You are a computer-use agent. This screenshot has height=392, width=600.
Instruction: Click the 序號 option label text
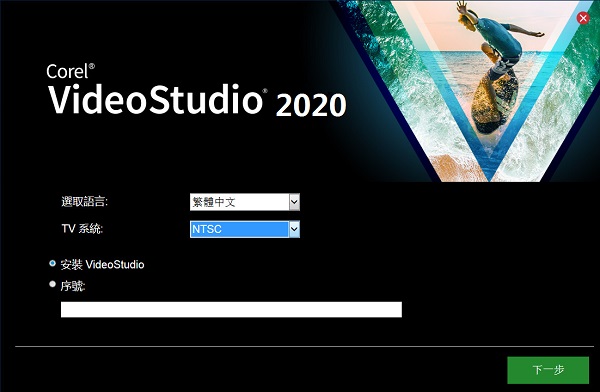(73, 286)
